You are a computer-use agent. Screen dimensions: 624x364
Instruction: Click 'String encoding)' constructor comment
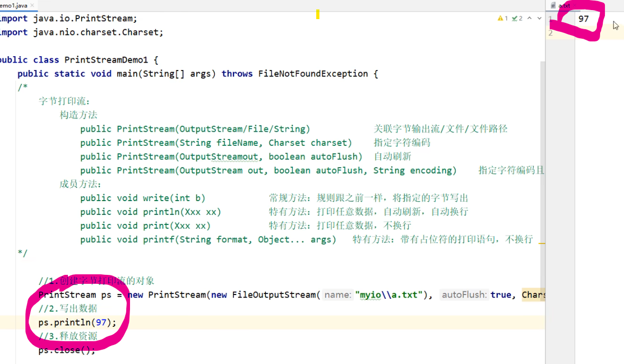pyautogui.click(x=415, y=170)
